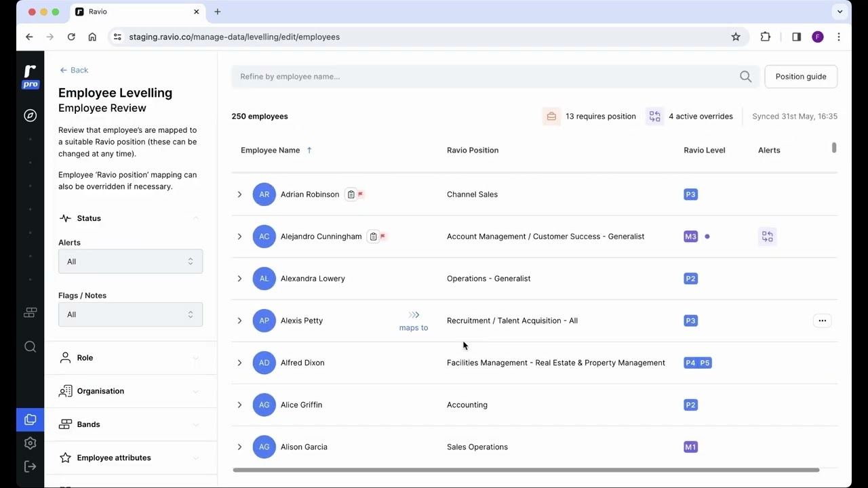868x488 pixels.
Task: Click the override alert icon in Alejandro Cunningham's row
Action: (768, 237)
